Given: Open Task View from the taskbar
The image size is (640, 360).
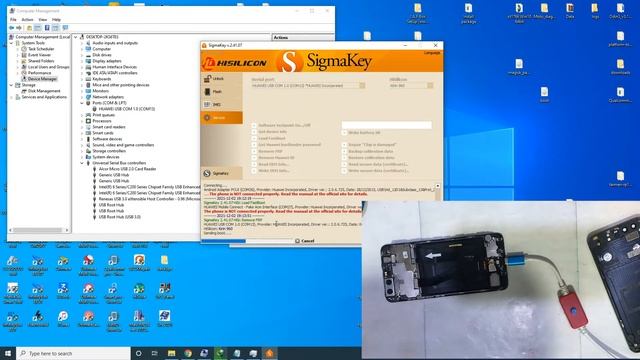Looking at the screenshot, I should 155,353.
